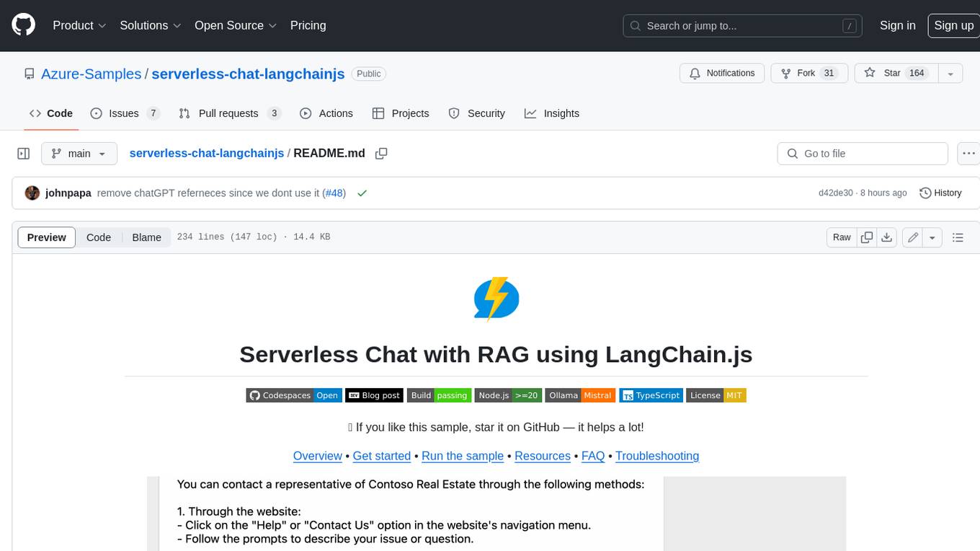
Task: Toggle the file tree side panel
Action: click(23, 154)
